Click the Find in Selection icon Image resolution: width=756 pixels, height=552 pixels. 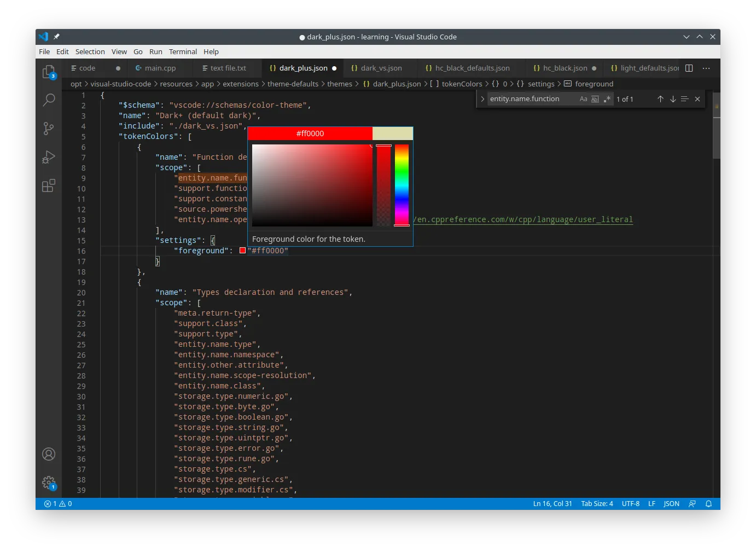(685, 99)
